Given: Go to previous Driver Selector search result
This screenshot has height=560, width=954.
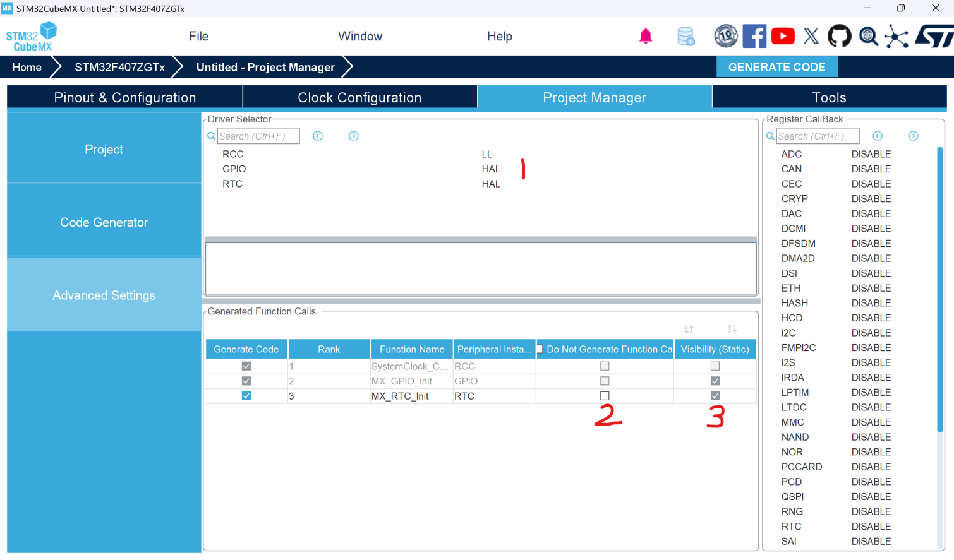Looking at the screenshot, I should pos(318,136).
